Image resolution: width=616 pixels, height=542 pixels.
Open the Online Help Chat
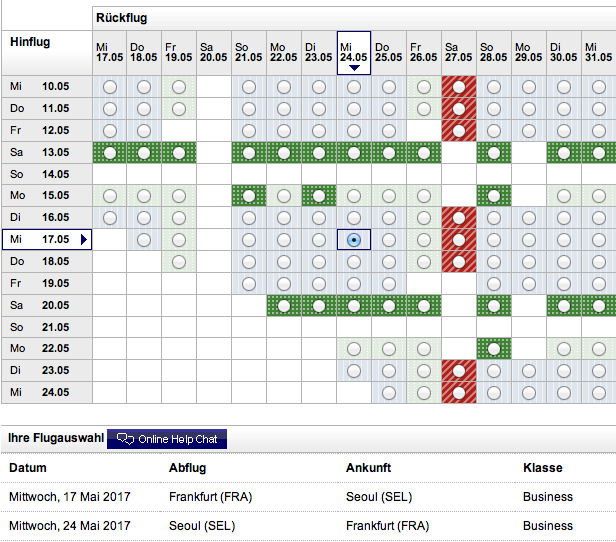(167, 438)
